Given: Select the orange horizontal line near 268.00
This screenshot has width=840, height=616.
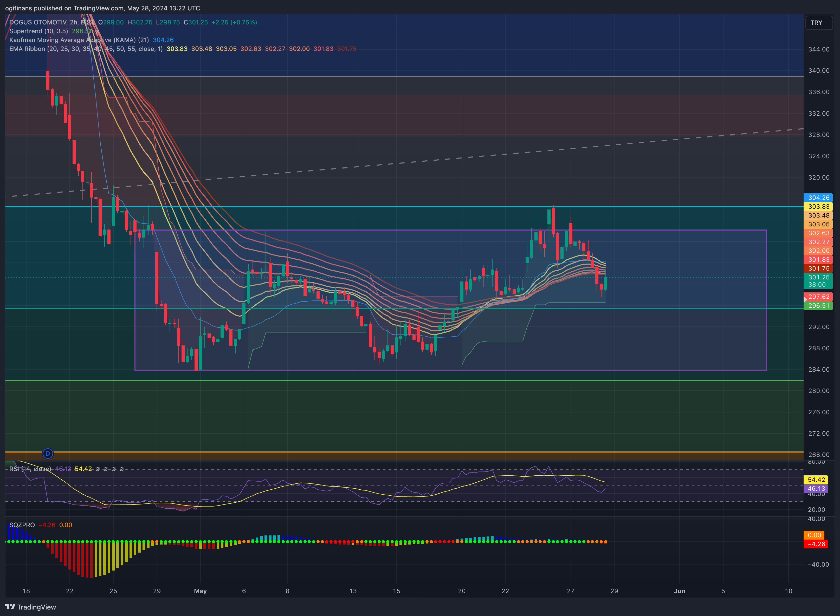Looking at the screenshot, I should coord(404,452).
